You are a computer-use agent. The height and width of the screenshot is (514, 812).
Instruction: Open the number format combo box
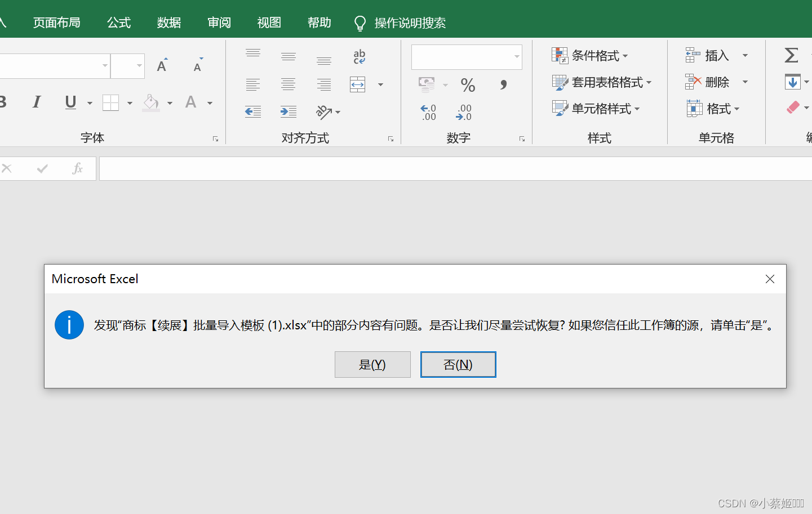pos(467,57)
